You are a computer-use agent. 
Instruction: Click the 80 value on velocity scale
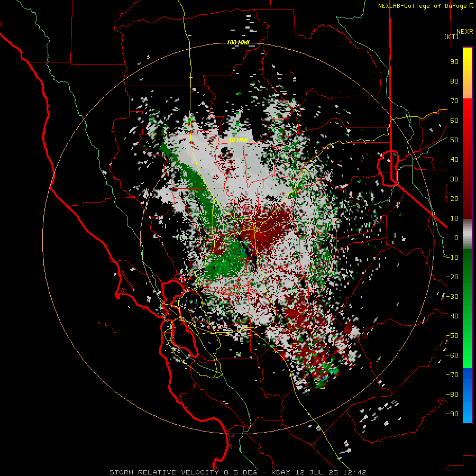pyautogui.click(x=454, y=81)
